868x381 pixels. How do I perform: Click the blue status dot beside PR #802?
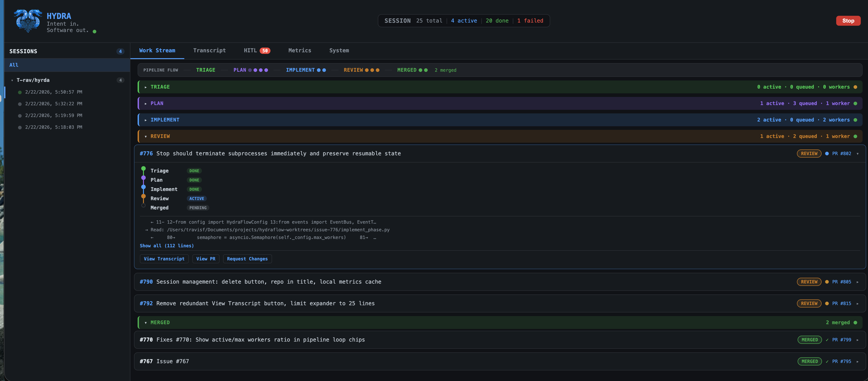(826, 154)
